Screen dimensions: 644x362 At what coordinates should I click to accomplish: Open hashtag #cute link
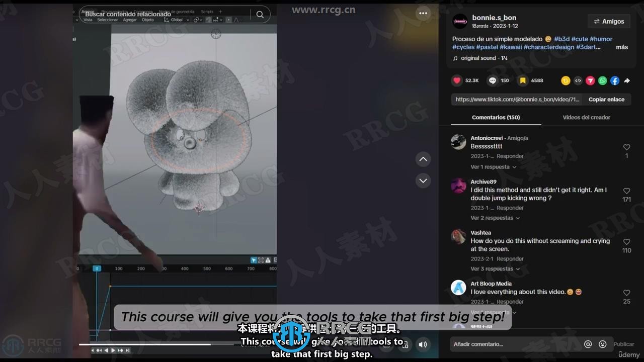580,39
